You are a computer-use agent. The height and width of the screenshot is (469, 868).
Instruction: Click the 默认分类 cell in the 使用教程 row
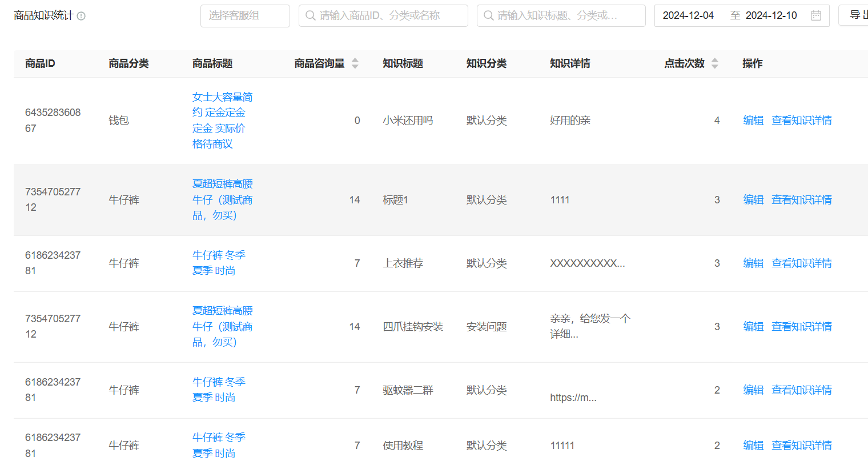487,446
